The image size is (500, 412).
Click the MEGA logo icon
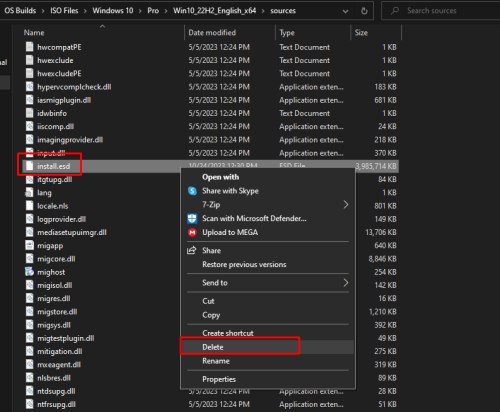coord(192,232)
